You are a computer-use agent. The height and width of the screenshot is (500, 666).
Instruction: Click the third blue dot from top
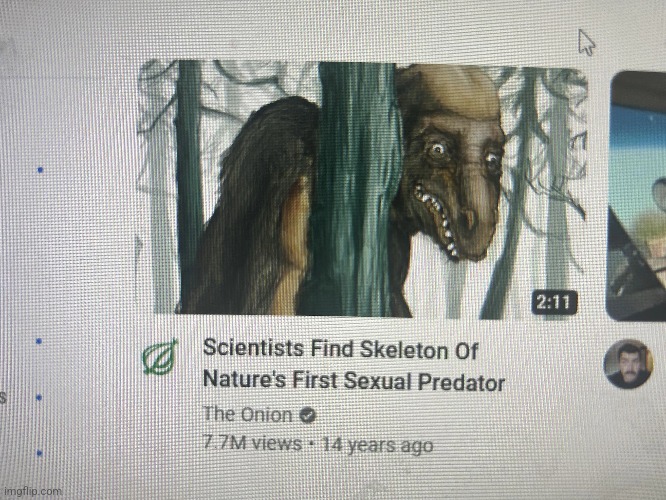[x=39, y=398]
